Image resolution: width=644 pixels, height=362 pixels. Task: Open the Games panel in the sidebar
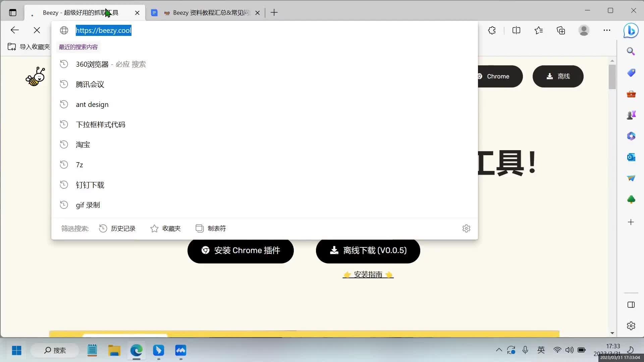[631, 114]
